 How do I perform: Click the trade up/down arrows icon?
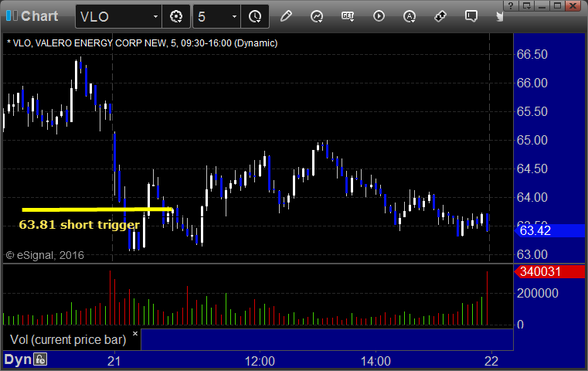tap(440, 16)
